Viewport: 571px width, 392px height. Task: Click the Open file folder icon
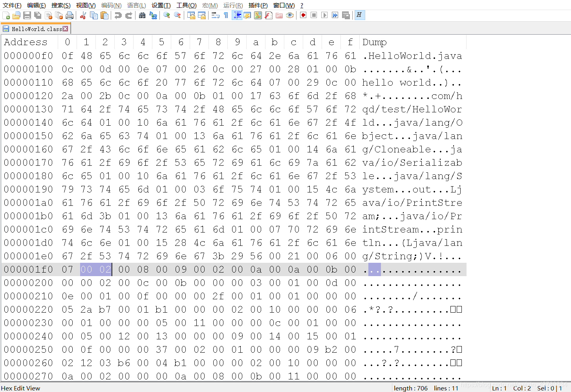coord(16,15)
